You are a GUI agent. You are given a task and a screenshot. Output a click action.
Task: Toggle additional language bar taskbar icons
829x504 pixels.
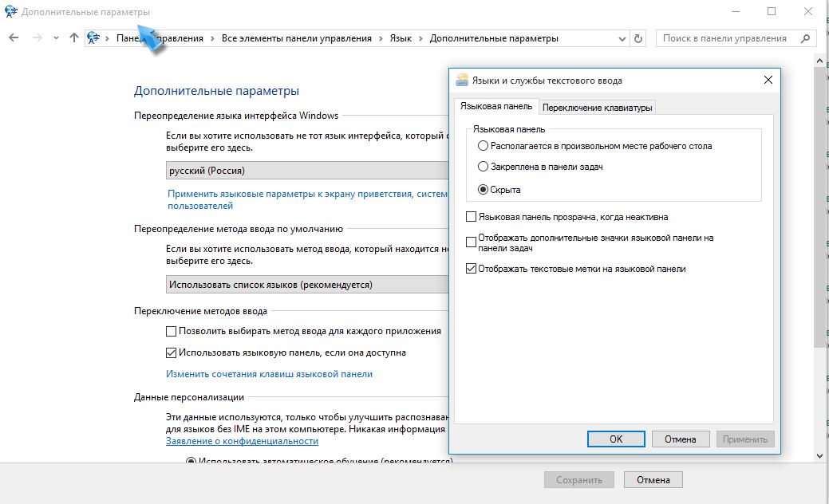pos(590,242)
